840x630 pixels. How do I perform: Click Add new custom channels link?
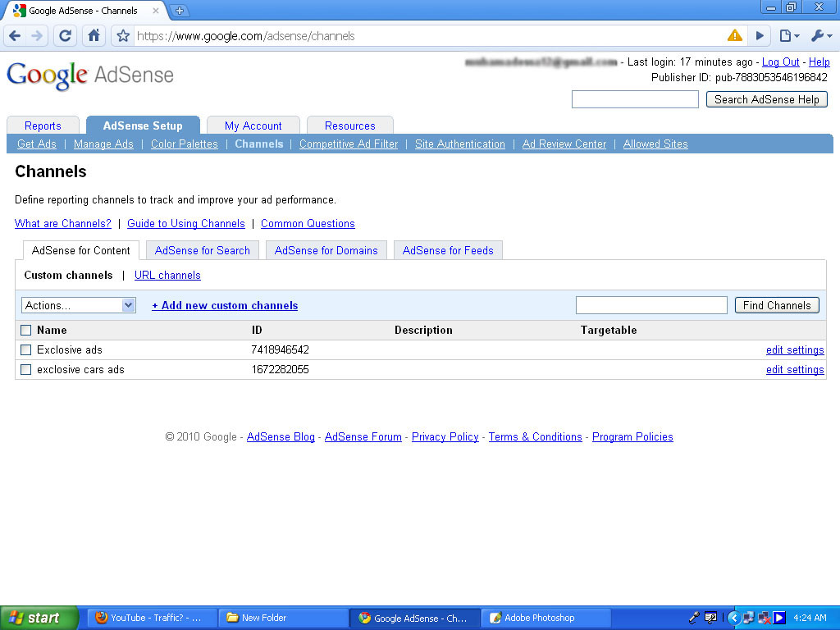(x=225, y=305)
